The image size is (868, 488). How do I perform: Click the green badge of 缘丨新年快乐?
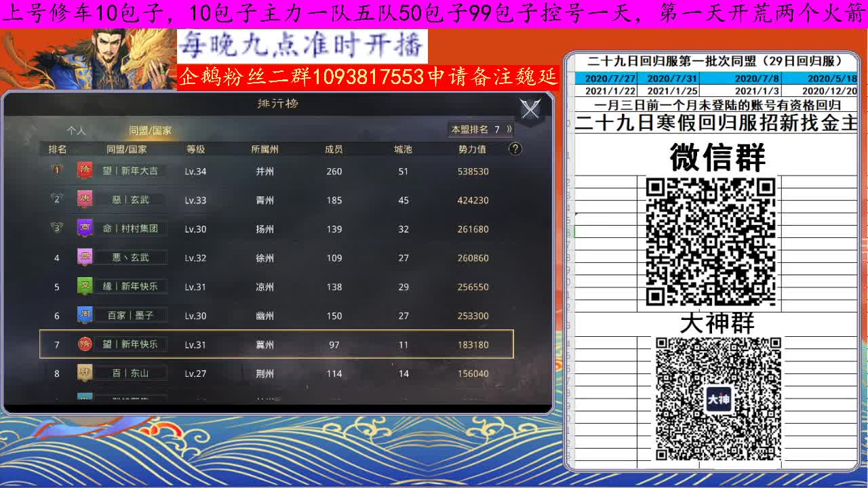(x=85, y=286)
